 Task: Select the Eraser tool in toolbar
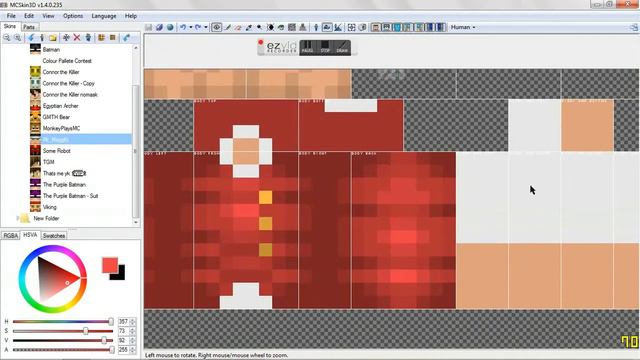point(238,27)
